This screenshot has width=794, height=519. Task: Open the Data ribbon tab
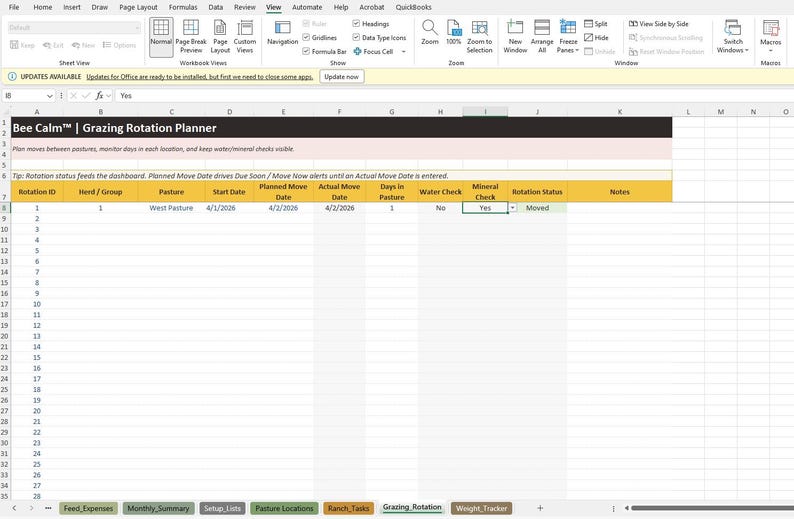pyautogui.click(x=216, y=7)
